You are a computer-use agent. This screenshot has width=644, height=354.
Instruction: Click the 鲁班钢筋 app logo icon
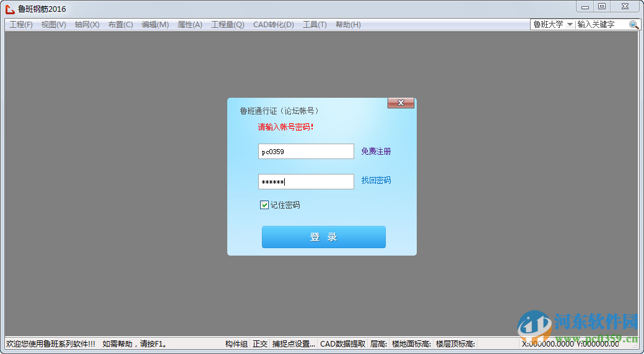click(10, 9)
